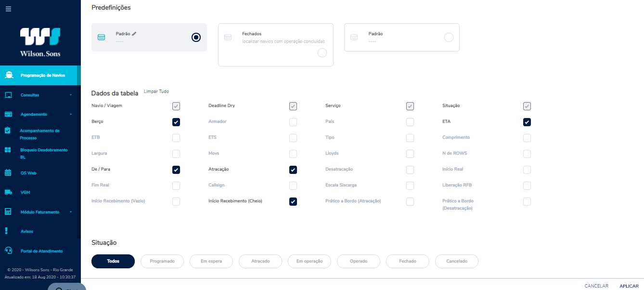Image resolution: width=644 pixels, height=290 pixels.
Task: Click the Limpar Tudo link
Action: (x=156, y=92)
